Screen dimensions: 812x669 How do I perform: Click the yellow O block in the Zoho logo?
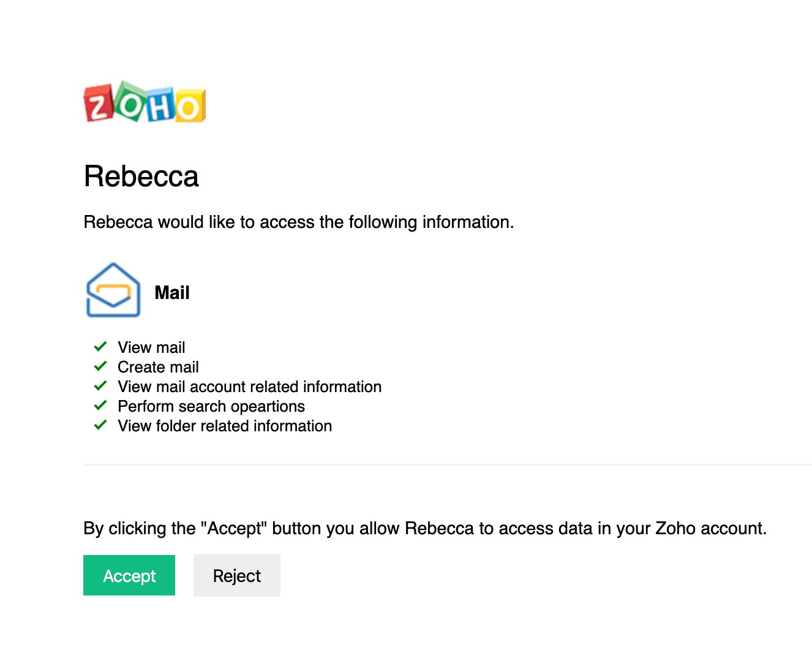[x=190, y=108]
